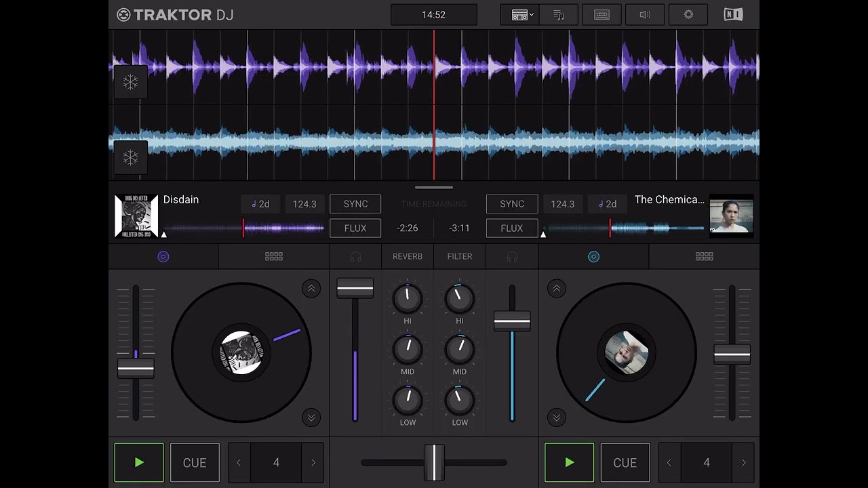Decrease loop size on right deck
868x488 pixels.
pyautogui.click(x=669, y=462)
